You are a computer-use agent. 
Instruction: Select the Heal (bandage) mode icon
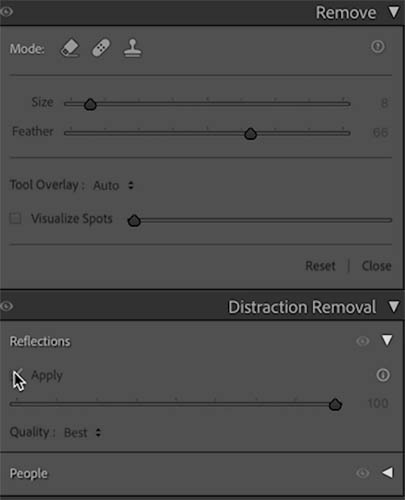click(x=101, y=48)
